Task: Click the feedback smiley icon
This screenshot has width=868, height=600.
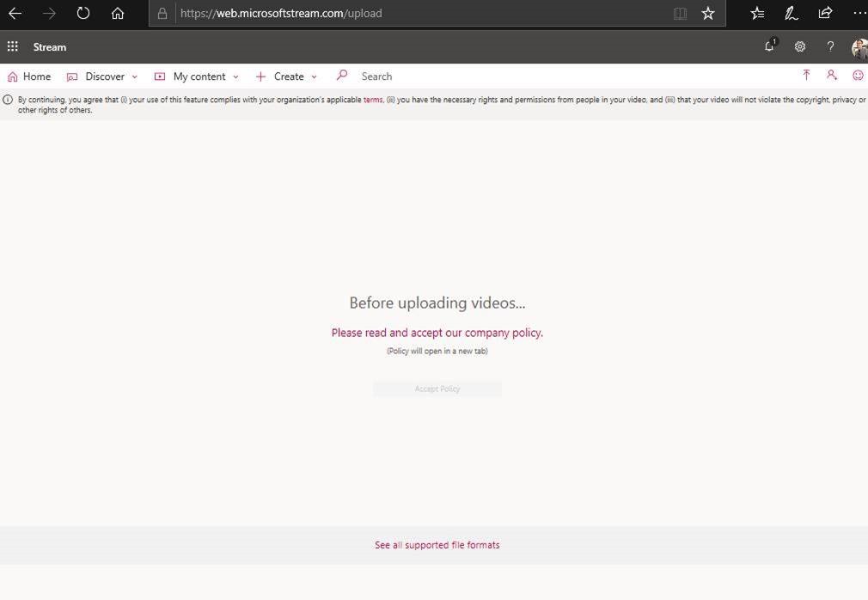Action: (858, 76)
